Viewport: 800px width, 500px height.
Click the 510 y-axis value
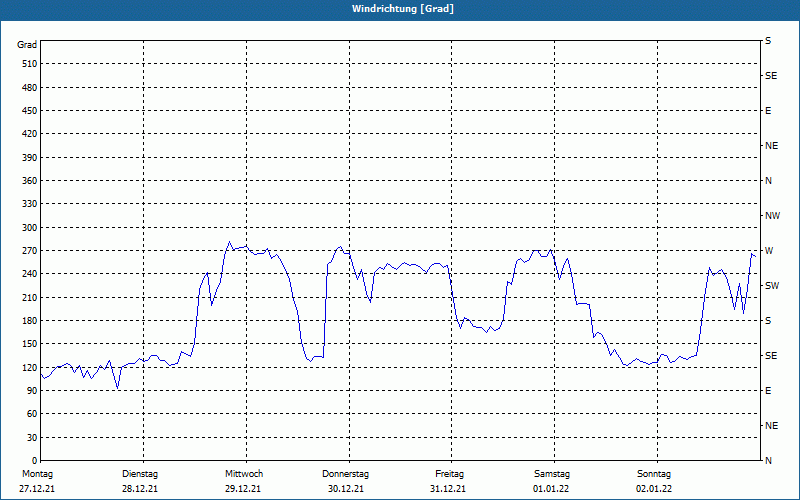[30, 64]
